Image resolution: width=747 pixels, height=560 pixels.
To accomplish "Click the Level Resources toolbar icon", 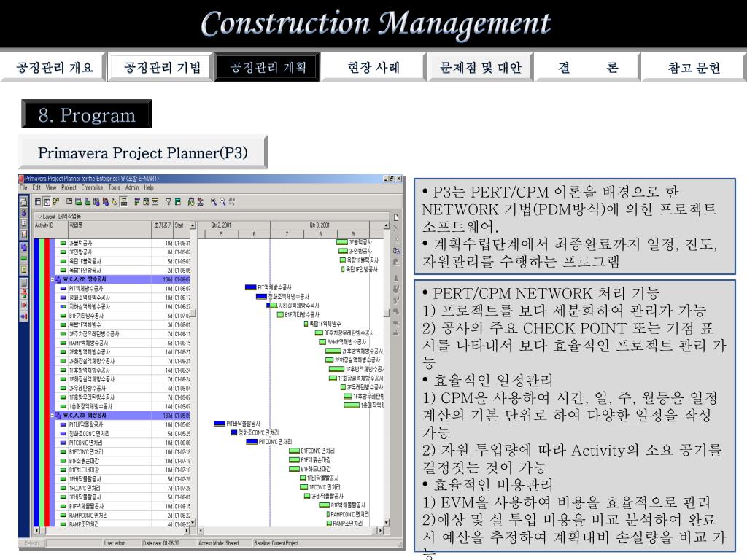I will [200, 201].
